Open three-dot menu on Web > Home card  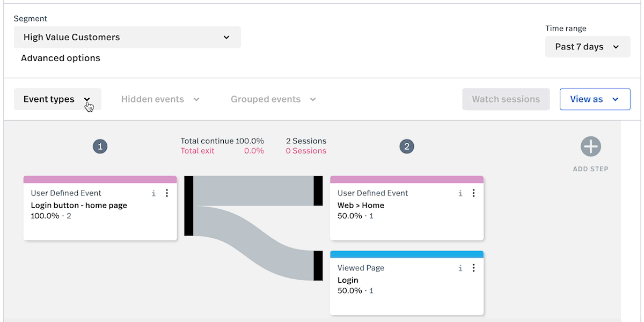pos(473,193)
